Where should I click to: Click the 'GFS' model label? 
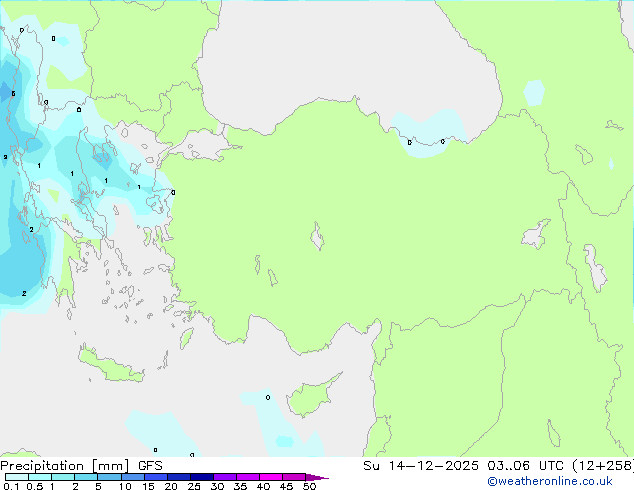pyautogui.click(x=150, y=466)
